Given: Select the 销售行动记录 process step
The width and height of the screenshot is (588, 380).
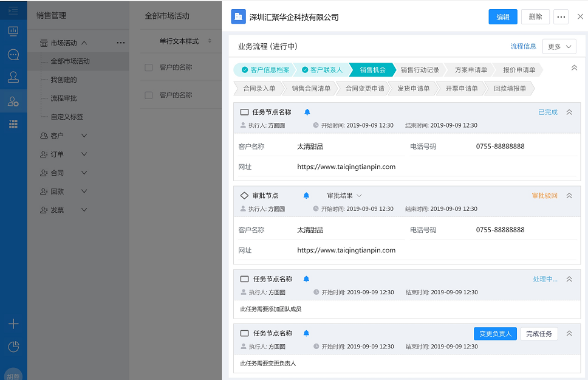Looking at the screenshot, I should [419, 70].
